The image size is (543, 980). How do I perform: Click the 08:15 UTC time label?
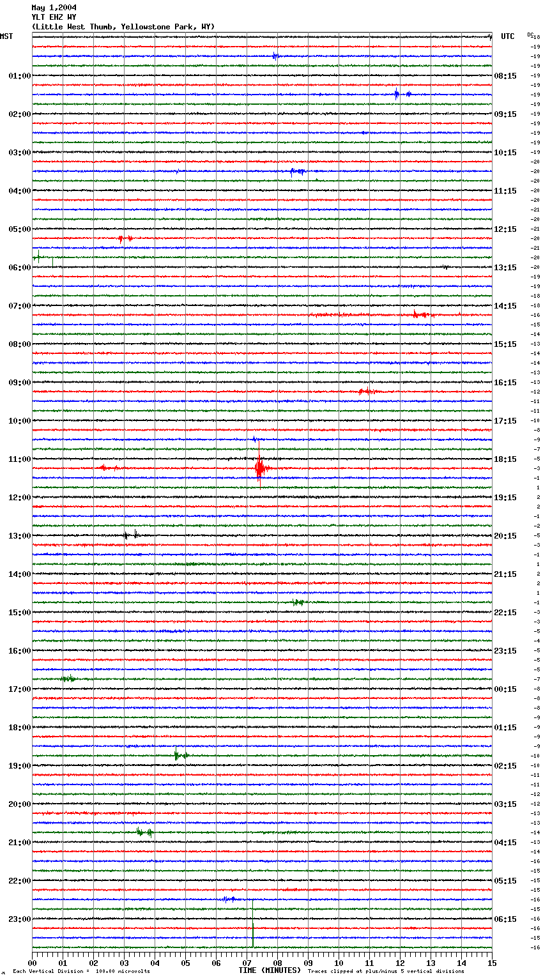click(505, 76)
